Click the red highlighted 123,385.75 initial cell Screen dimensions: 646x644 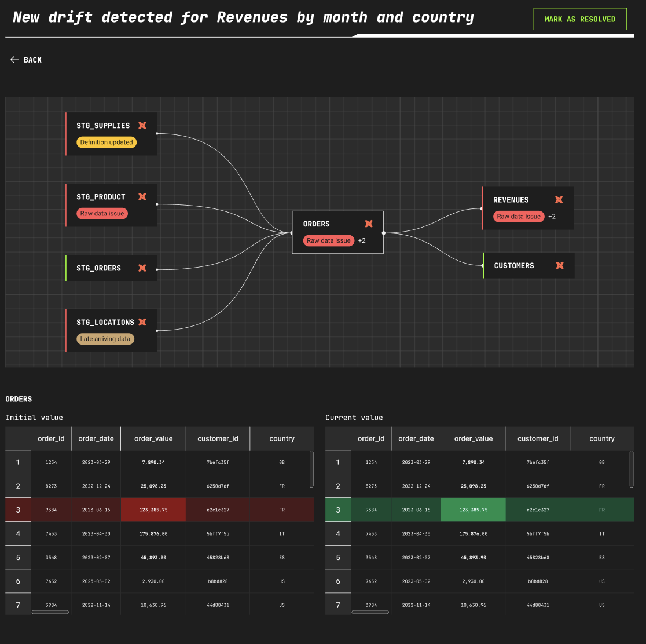153,510
